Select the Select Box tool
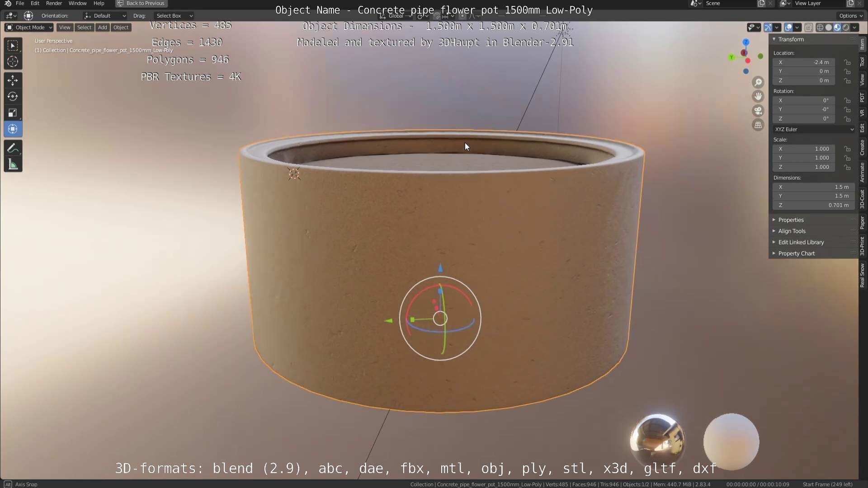Viewport: 868px width, 488px height. pyautogui.click(x=13, y=45)
